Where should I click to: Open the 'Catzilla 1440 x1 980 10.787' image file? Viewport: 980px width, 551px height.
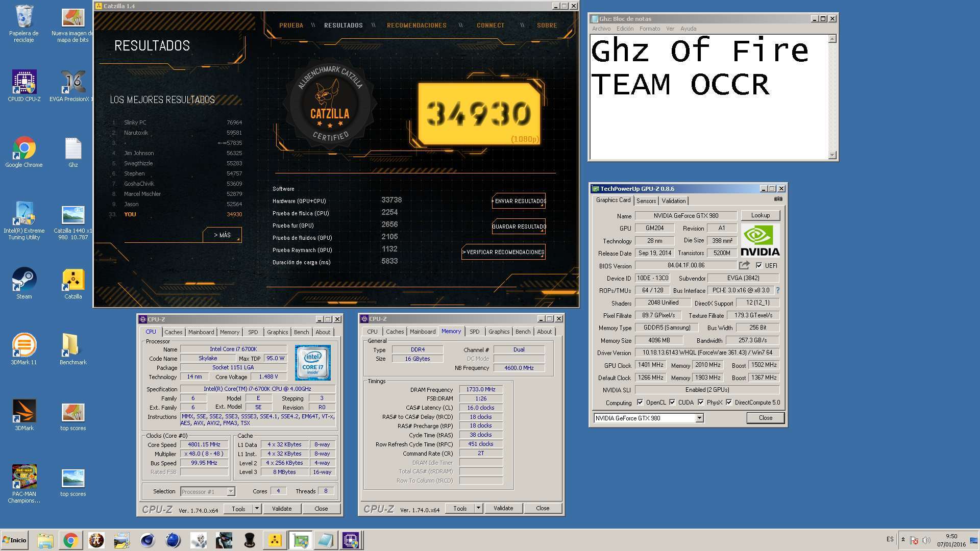point(73,222)
